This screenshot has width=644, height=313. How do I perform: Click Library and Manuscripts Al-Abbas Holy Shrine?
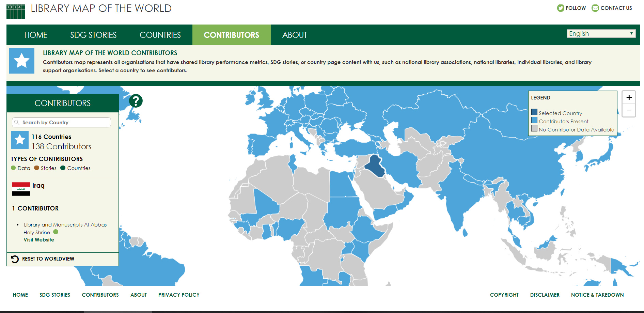(x=65, y=229)
